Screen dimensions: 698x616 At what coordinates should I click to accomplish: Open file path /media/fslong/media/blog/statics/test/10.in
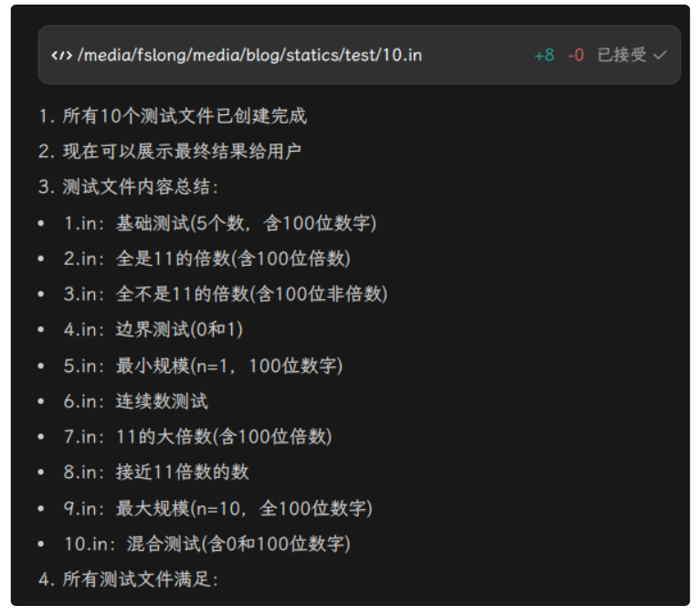pyautogui.click(x=249, y=55)
